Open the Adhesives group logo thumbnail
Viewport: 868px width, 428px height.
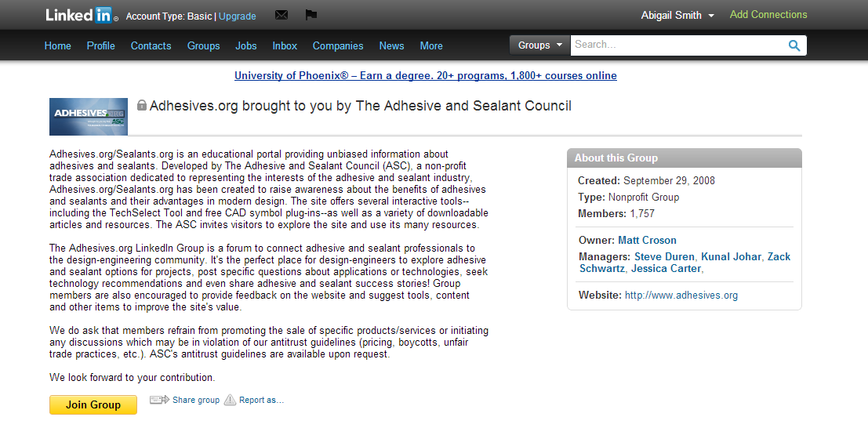point(89,117)
